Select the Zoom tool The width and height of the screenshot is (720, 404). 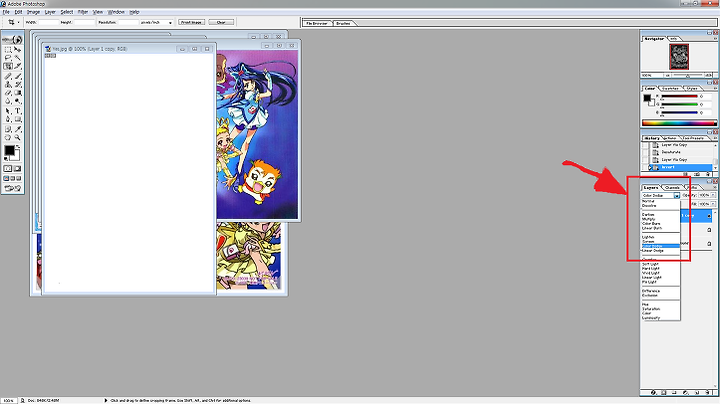(17, 137)
